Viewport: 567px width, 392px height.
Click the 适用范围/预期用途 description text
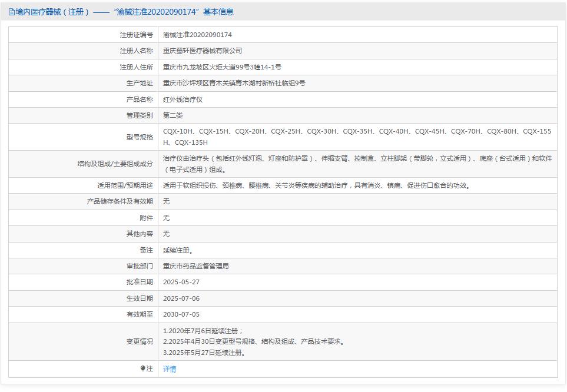click(294, 185)
